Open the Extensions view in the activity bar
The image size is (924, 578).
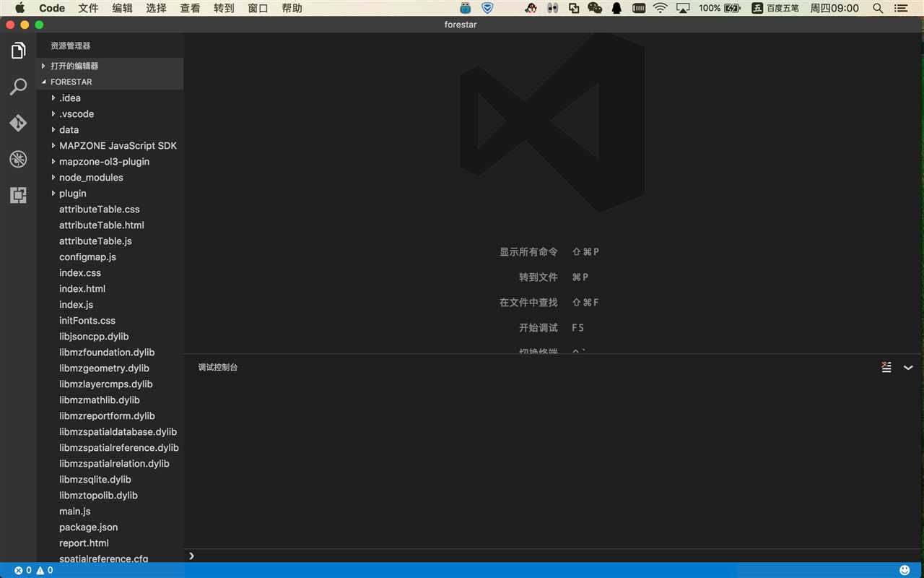(18, 195)
